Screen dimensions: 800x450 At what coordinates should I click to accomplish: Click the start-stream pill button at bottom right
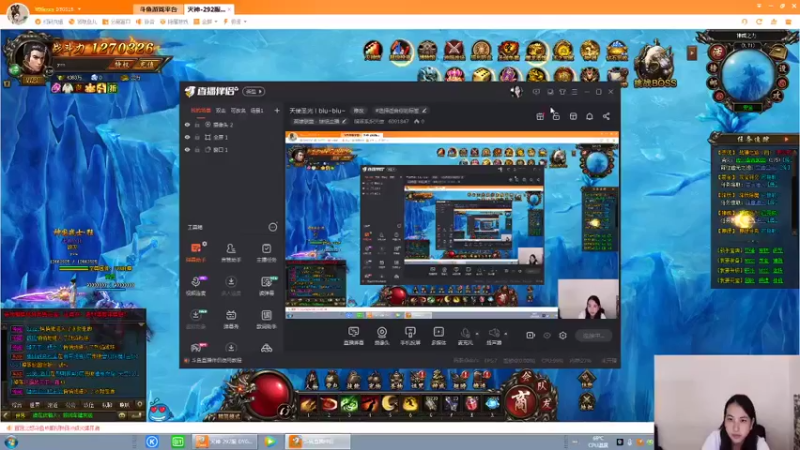coord(592,335)
